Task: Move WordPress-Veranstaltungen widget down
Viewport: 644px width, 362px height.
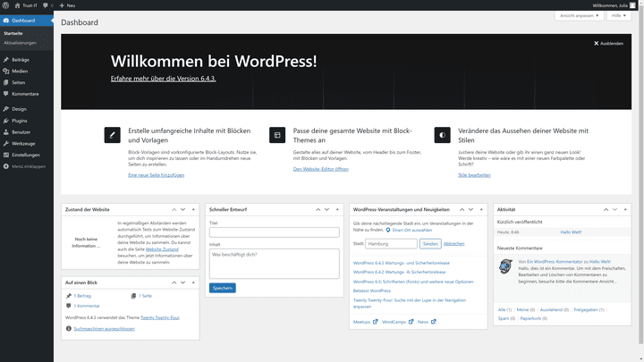Action: pyautogui.click(x=470, y=210)
